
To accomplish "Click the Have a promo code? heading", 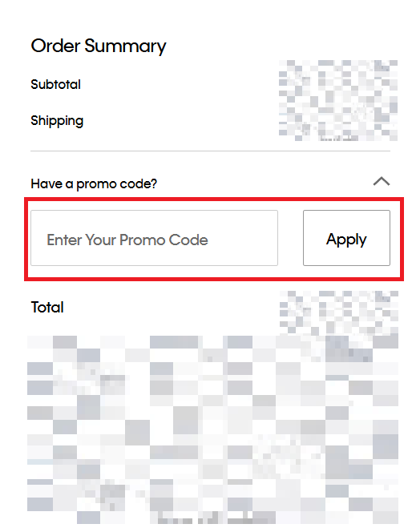I will pyautogui.click(x=94, y=184).
